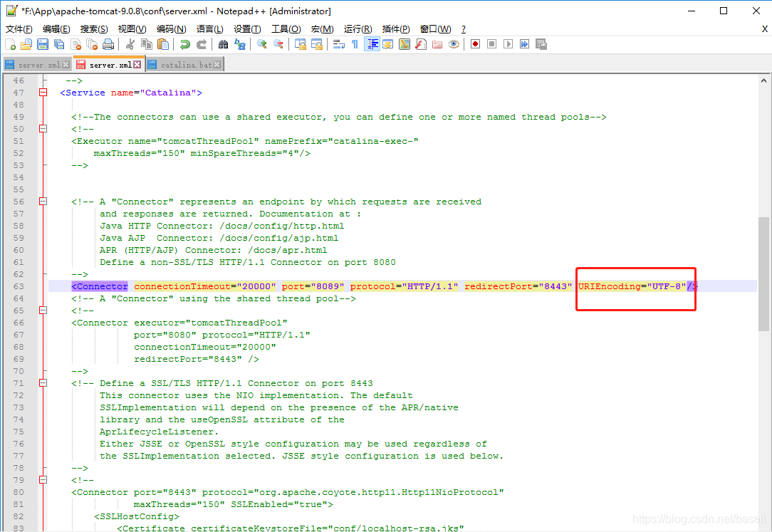Viewport: 772px width, 532px height.
Task: Click the Paste clipboard icon
Action: click(x=163, y=45)
